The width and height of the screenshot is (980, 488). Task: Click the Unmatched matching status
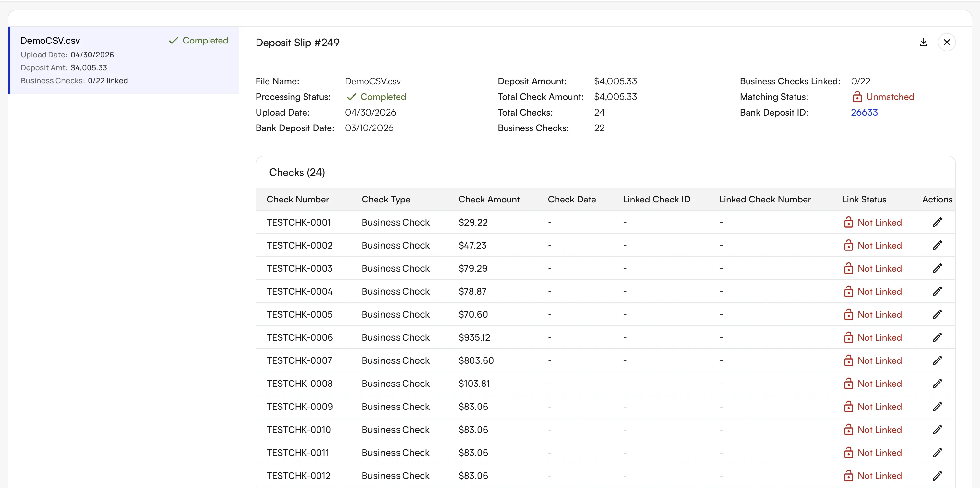coord(883,97)
